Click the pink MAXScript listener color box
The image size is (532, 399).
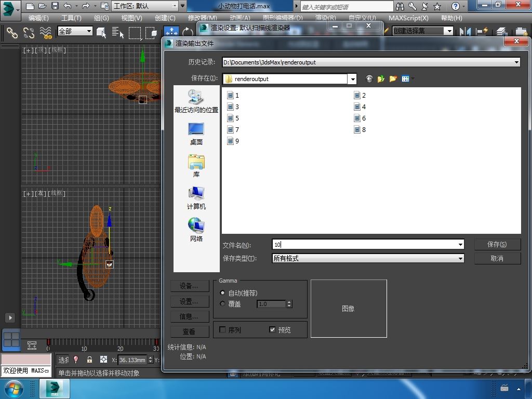(26, 360)
